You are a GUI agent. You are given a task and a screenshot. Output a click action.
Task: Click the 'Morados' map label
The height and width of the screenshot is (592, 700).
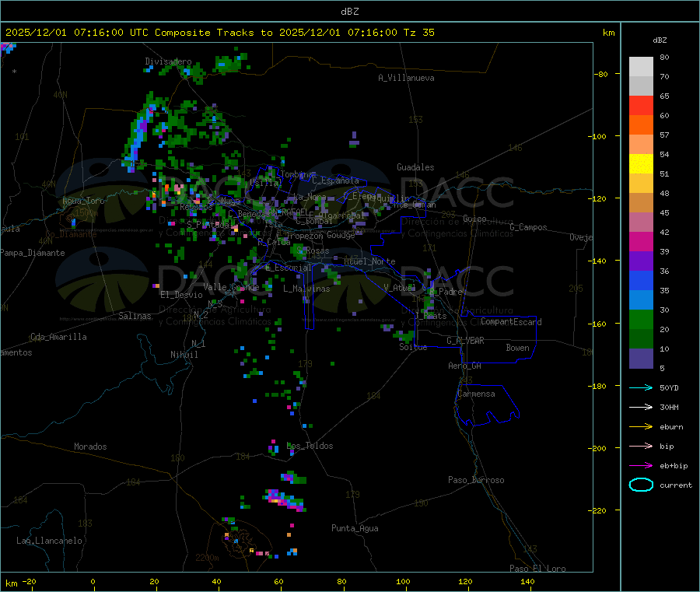pos(90,447)
